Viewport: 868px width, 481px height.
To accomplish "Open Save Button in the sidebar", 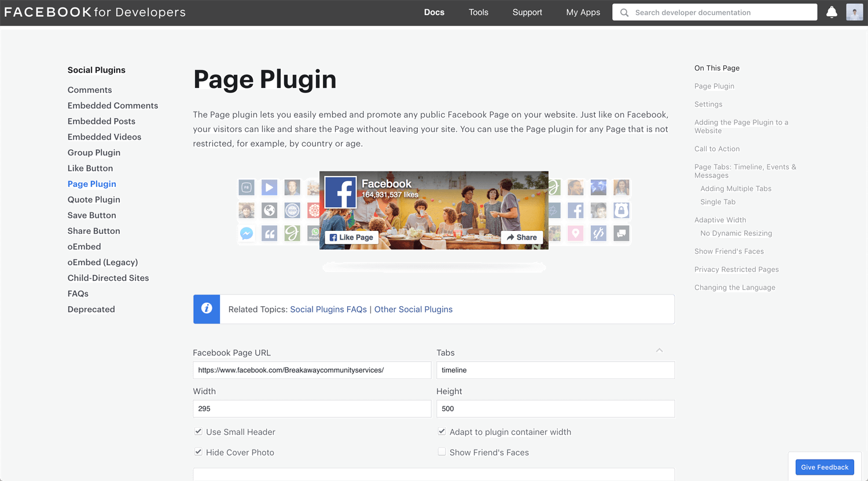I will coord(92,215).
